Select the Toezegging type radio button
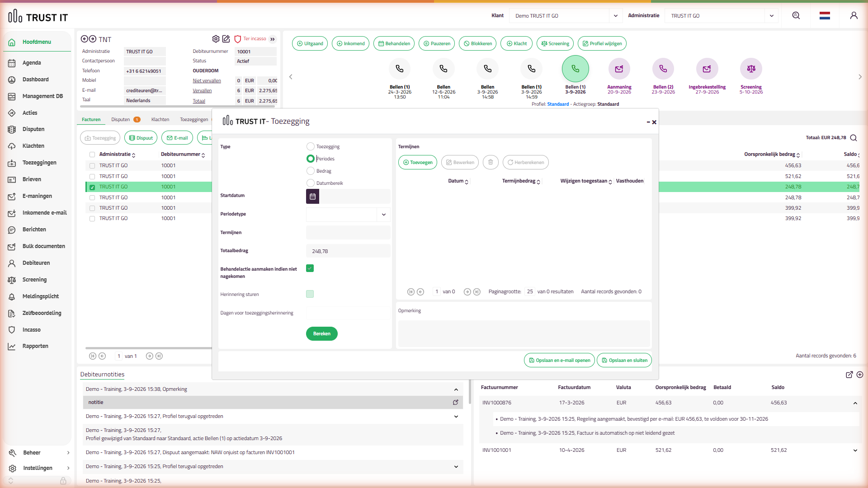The height and width of the screenshot is (488, 868). tap(311, 146)
